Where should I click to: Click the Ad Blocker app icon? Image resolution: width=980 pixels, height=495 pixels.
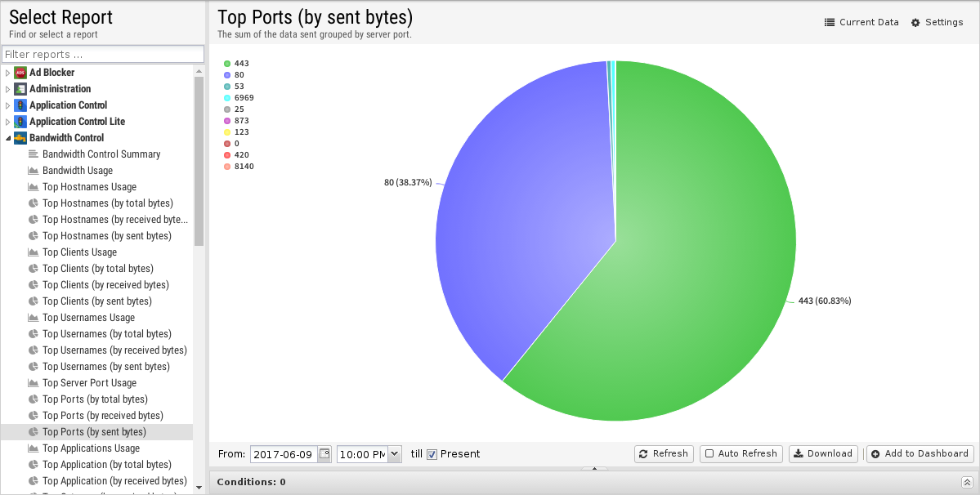(20, 73)
